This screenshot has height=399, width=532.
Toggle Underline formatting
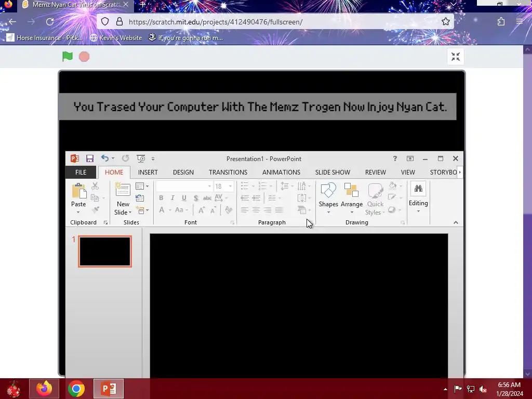point(184,198)
